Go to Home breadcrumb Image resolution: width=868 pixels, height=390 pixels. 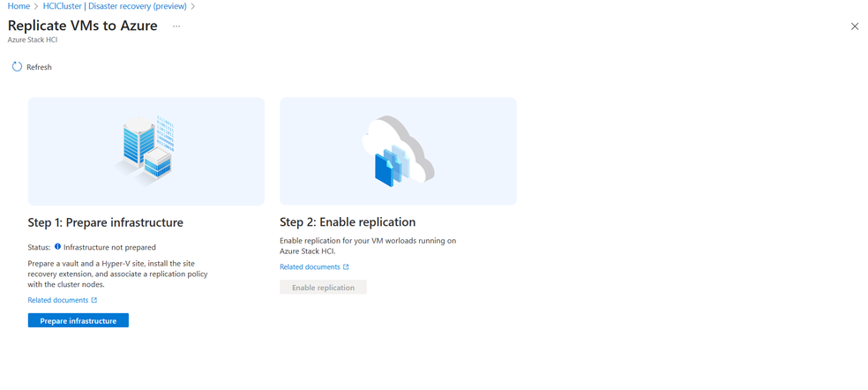19,6
